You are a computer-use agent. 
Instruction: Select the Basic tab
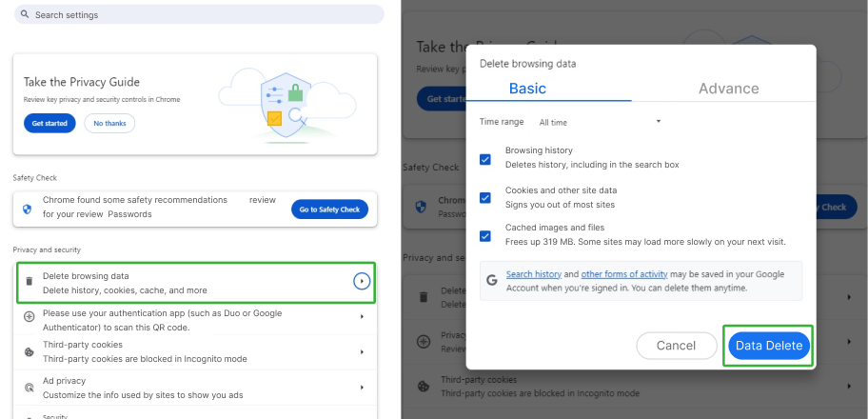[527, 89]
